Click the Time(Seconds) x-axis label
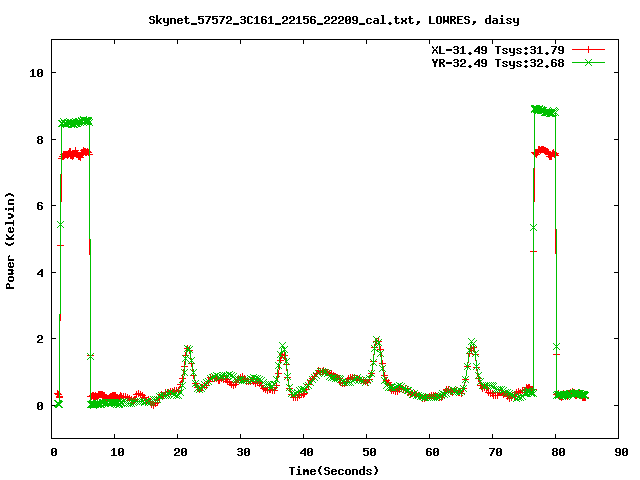The width and height of the screenshot is (640, 480). 334,470
